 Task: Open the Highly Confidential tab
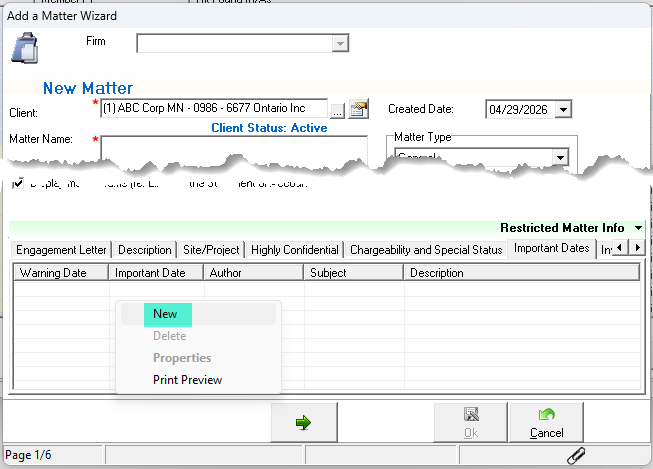[294, 250]
